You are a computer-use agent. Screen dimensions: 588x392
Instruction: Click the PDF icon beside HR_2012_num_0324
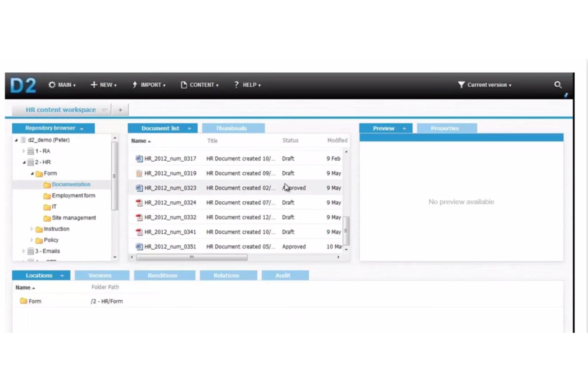click(139, 203)
